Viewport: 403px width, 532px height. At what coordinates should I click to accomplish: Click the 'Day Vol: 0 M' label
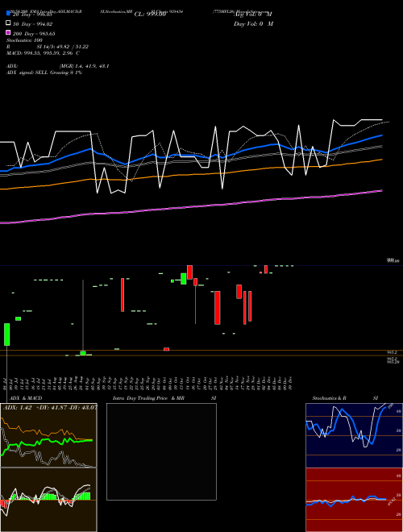pos(253,23)
